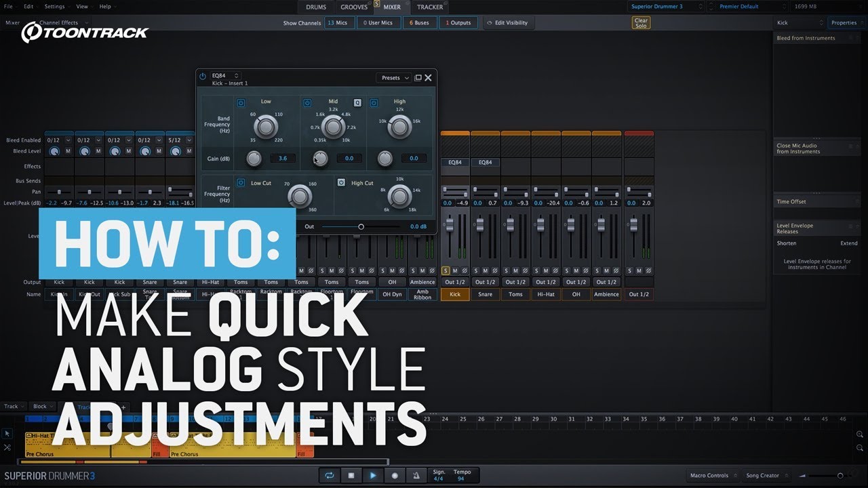Click the High gain value field
This screenshot has width=868, height=488.
(414, 159)
